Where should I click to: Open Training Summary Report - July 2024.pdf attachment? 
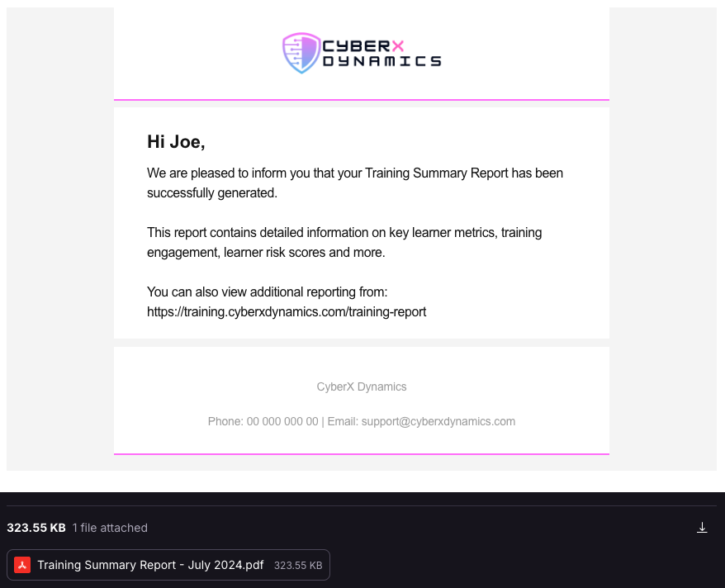coord(168,565)
